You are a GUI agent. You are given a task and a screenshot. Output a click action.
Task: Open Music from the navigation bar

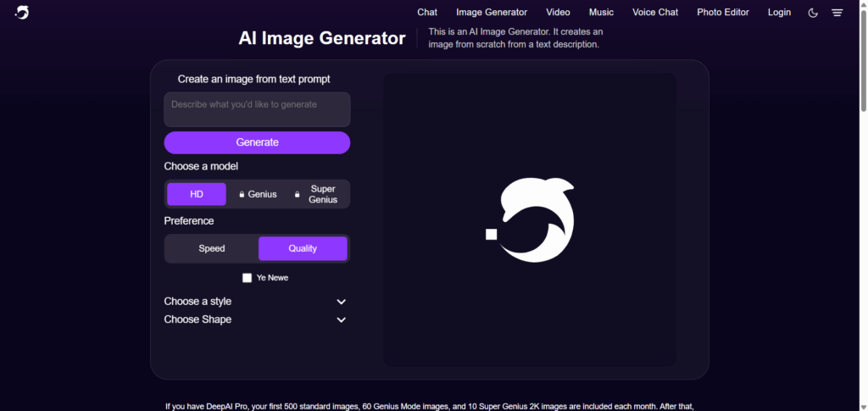601,12
